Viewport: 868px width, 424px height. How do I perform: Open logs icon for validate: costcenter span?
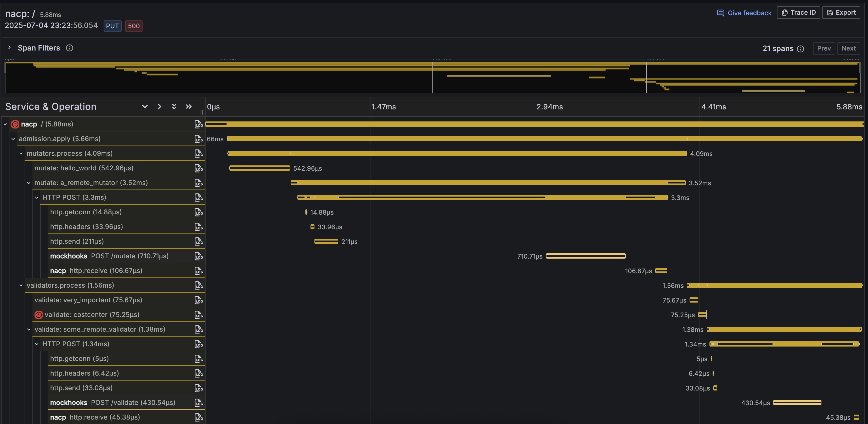[x=199, y=315]
